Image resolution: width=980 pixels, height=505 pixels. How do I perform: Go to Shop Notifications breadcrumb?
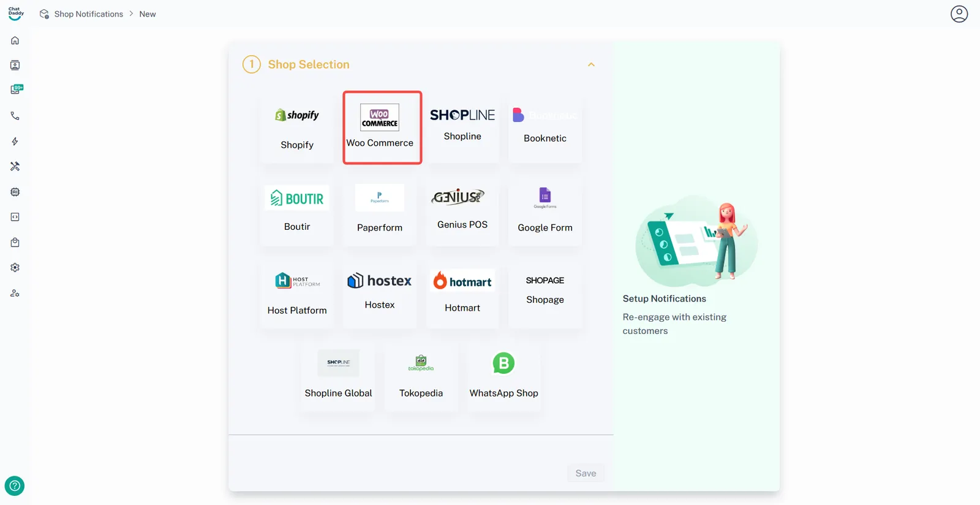pos(88,14)
